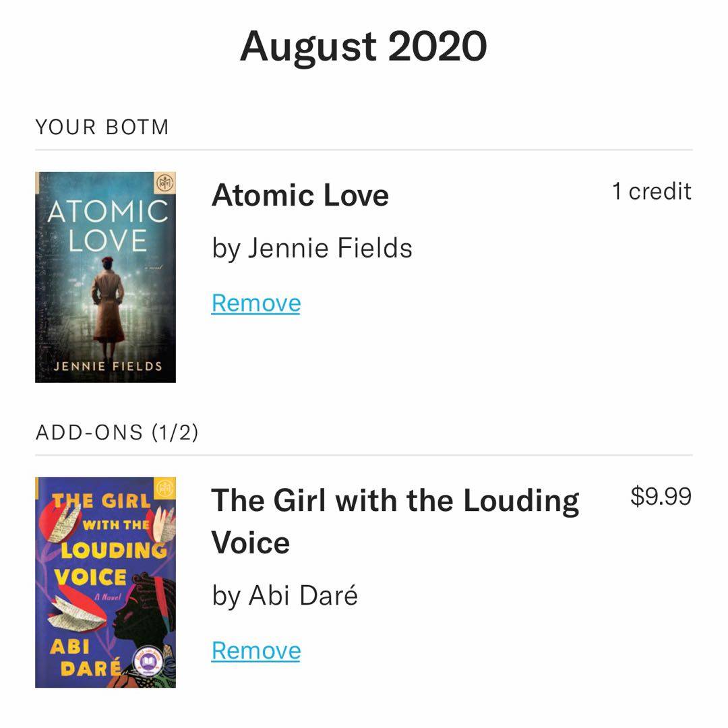728x728 pixels.
Task: Click BOTM badge on Atomic Love cover
Action: tap(164, 183)
